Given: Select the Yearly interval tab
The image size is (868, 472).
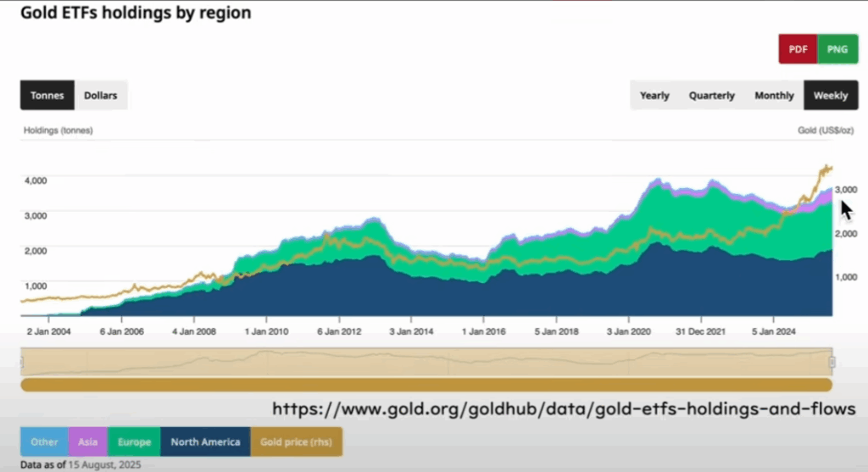Looking at the screenshot, I should (654, 95).
